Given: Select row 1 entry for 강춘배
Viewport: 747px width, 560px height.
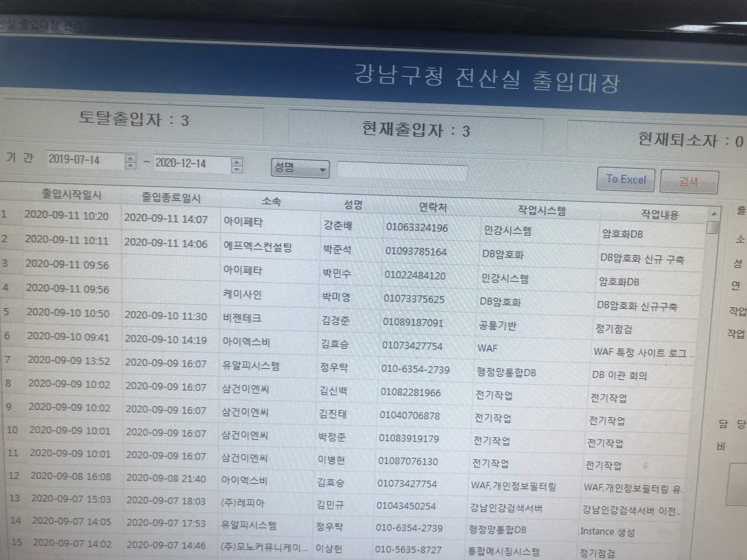Looking at the screenshot, I should [x=338, y=226].
